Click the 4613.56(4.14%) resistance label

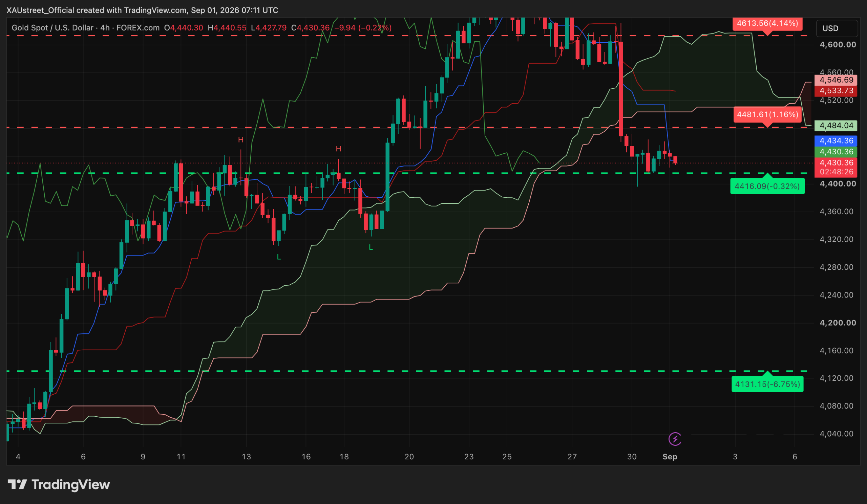(767, 23)
